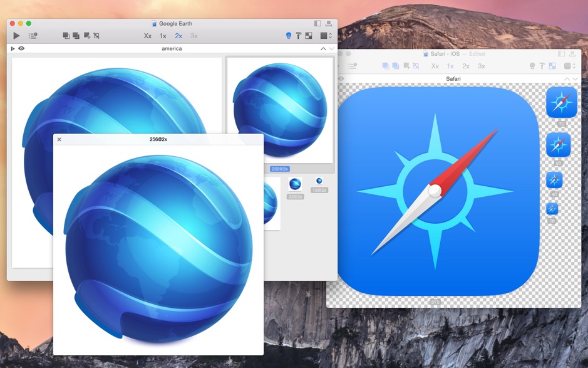Click the up chevron in the america row
The height and width of the screenshot is (368, 588).
click(323, 48)
